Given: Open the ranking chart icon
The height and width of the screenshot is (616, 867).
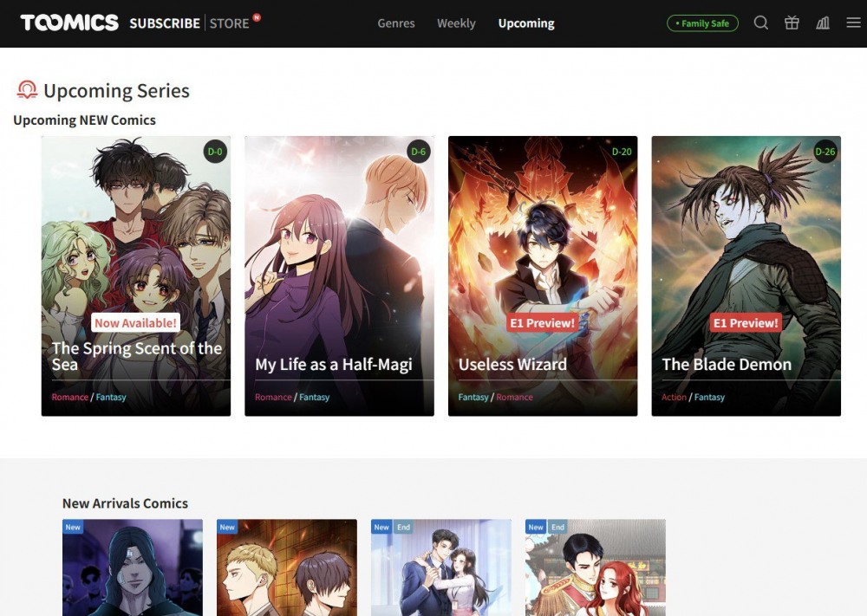Looking at the screenshot, I should pos(823,23).
